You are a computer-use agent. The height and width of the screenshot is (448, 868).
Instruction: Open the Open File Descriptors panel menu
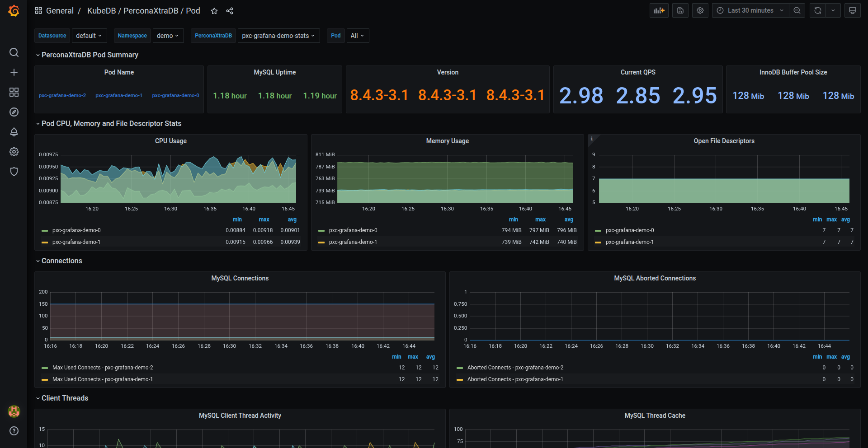coord(724,141)
